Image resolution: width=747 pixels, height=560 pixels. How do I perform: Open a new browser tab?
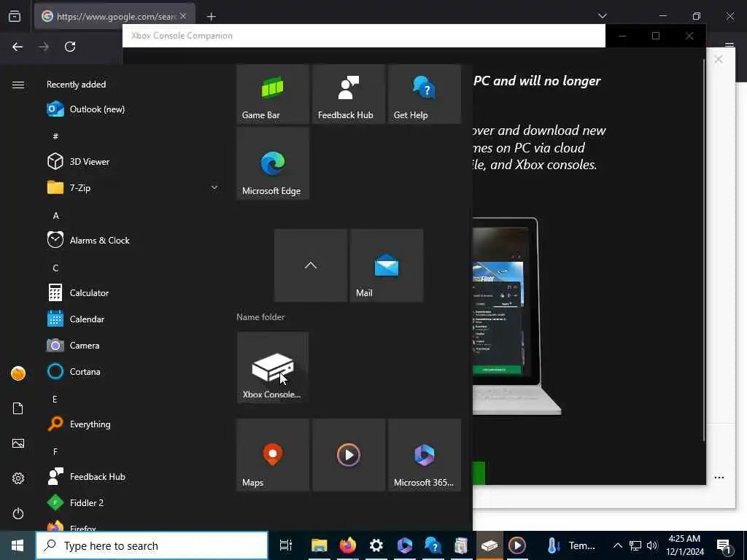coord(212,17)
